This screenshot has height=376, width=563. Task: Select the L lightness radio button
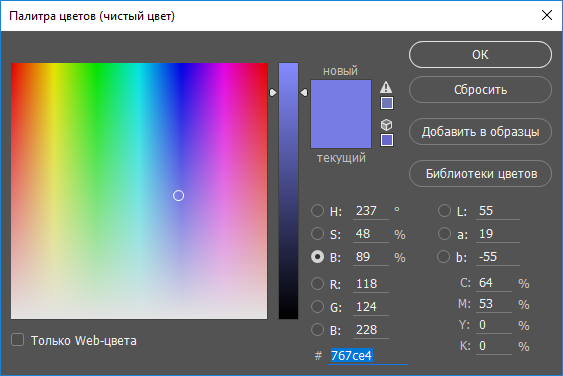coord(445,211)
